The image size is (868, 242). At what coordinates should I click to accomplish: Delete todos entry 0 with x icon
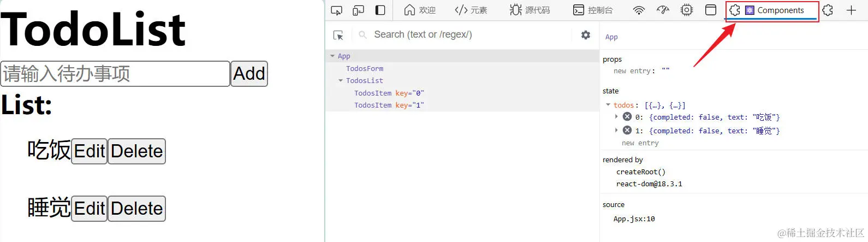click(627, 116)
